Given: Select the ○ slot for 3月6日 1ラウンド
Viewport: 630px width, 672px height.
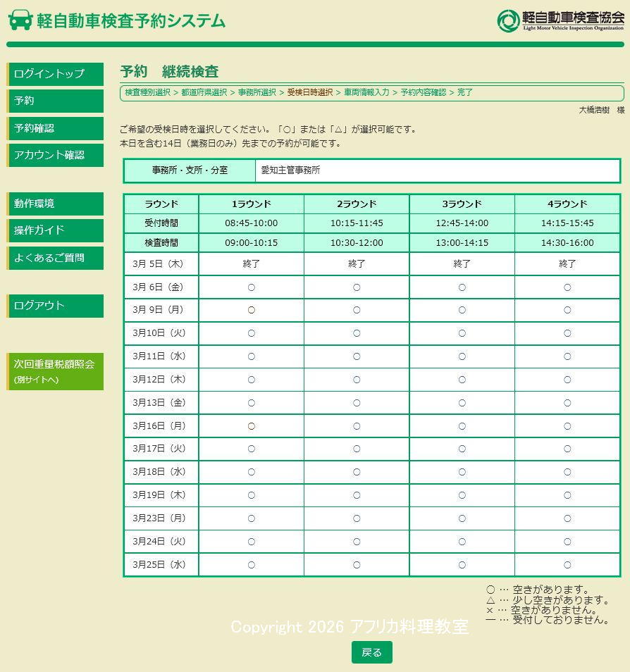Looking at the screenshot, I should click(252, 287).
